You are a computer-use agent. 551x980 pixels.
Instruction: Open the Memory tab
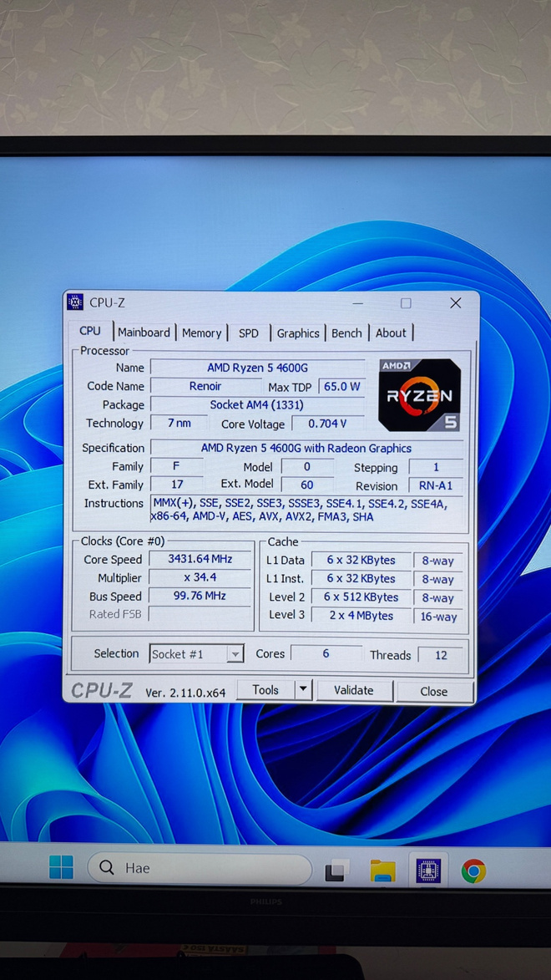202,333
